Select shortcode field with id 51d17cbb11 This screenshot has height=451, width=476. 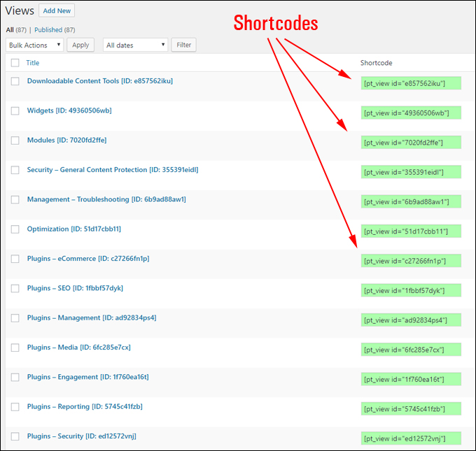click(411, 231)
